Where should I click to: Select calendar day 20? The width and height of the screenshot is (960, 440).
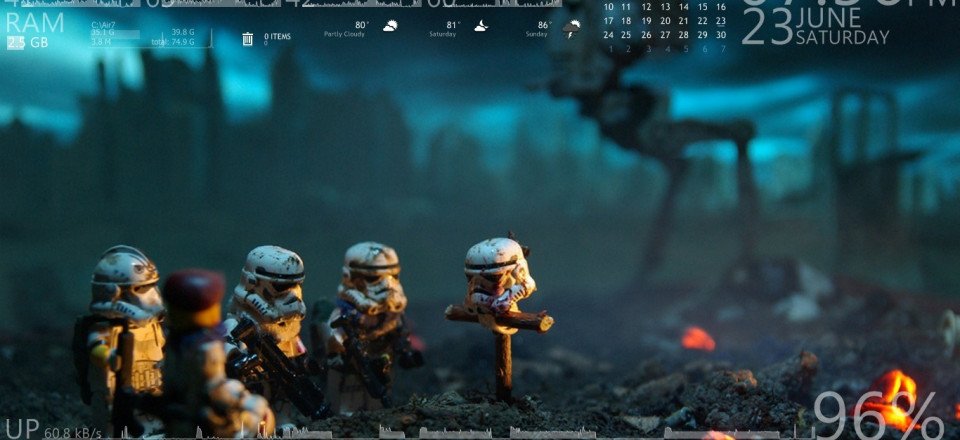[665, 21]
